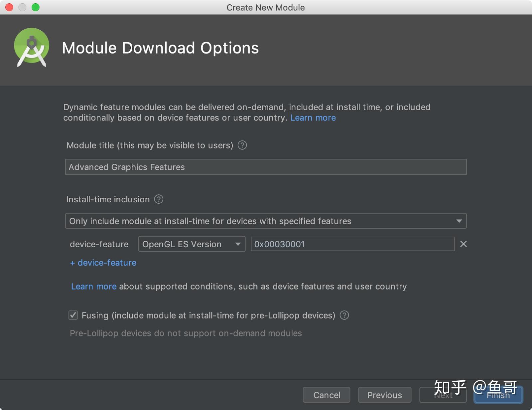
Task: Toggle the Fusing pre-Lollipop checkbox
Action: (73, 315)
